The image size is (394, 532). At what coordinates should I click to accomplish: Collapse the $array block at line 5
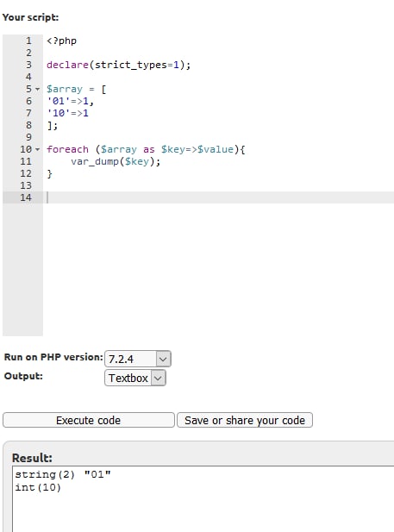pos(38,89)
